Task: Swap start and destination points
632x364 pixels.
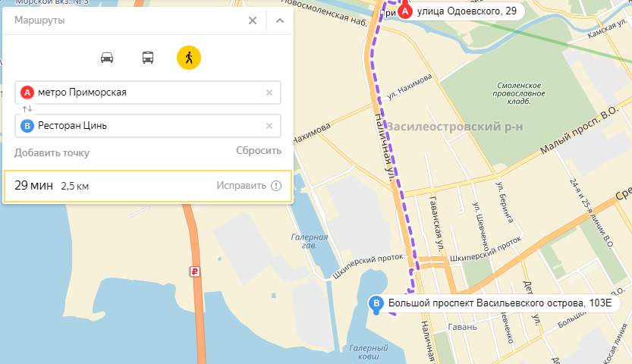Action: pyautogui.click(x=27, y=109)
